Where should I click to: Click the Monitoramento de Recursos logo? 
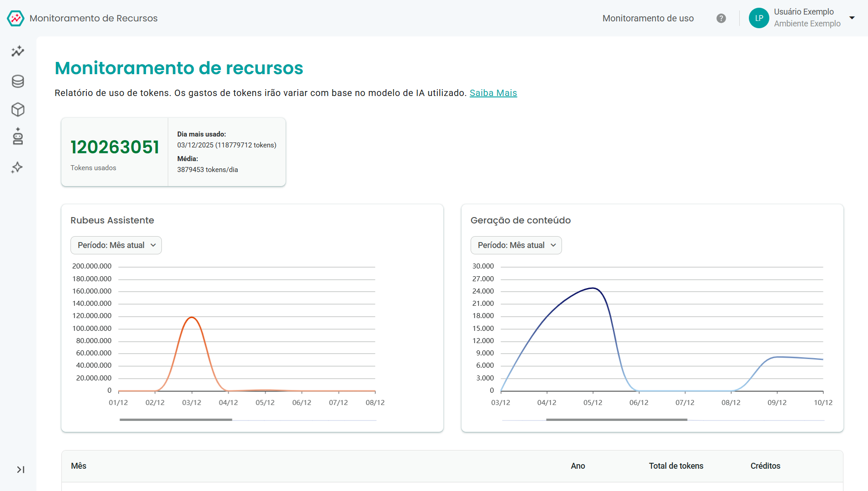[15, 18]
